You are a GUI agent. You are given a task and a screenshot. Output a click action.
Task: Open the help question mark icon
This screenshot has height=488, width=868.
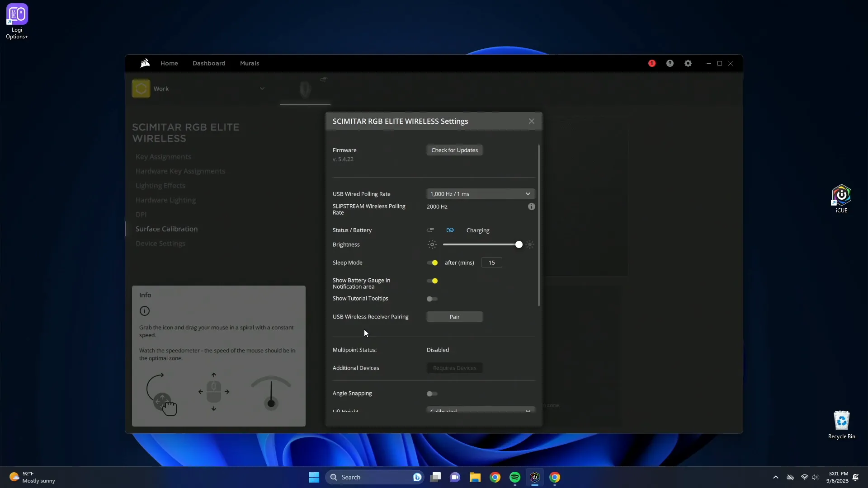click(x=670, y=63)
